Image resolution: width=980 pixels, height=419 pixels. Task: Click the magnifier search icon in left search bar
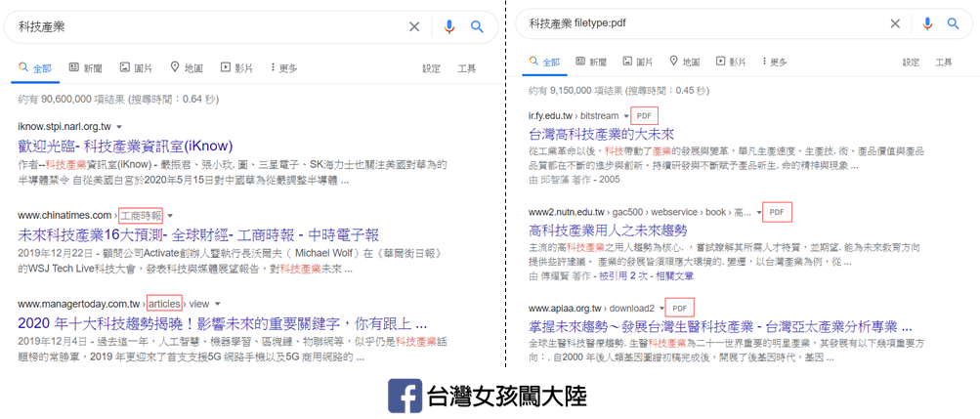478,26
